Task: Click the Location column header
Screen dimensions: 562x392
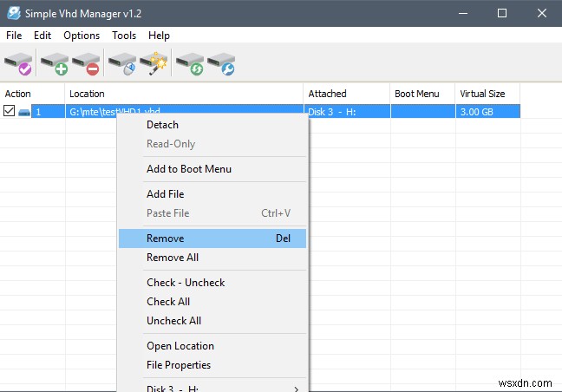Action: [x=184, y=94]
